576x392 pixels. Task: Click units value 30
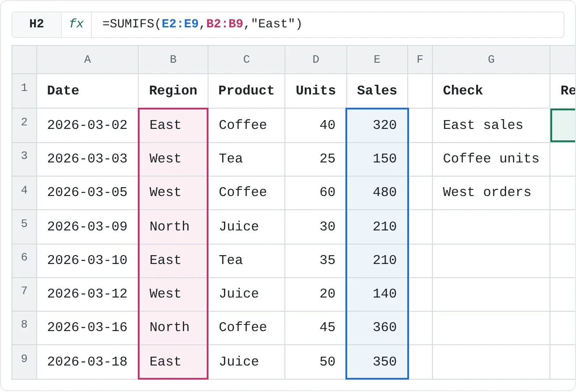click(316, 226)
